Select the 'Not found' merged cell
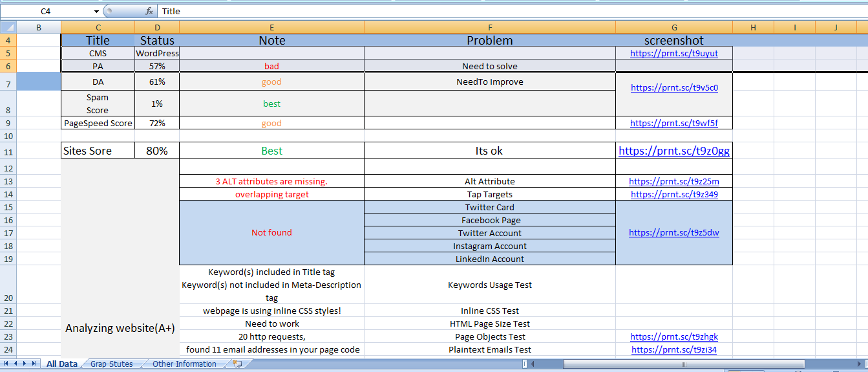Image resolution: width=868 pixels, height=372 pixels. click(x=271, y=232)
